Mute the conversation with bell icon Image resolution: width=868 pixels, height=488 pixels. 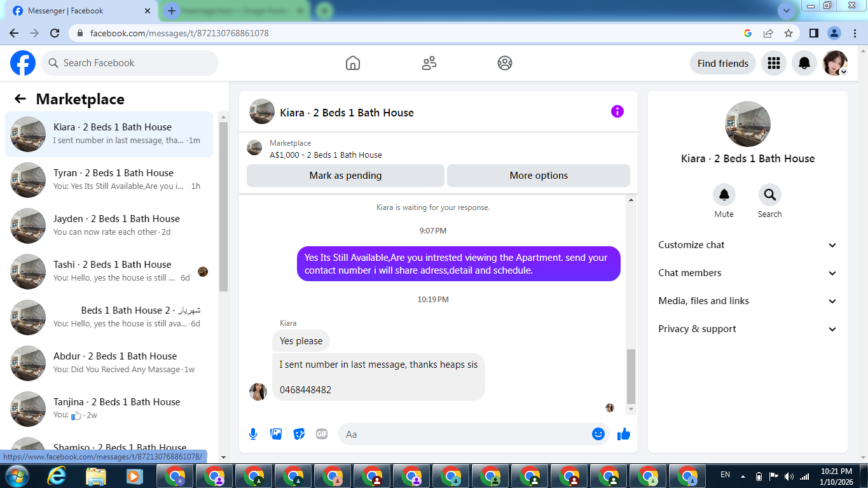tap(724, 195)
